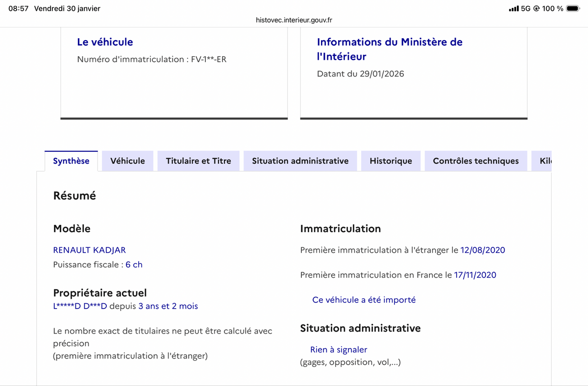Select the "Immatriculation" section heading
The image size is (588, 386).
point(340,228)
